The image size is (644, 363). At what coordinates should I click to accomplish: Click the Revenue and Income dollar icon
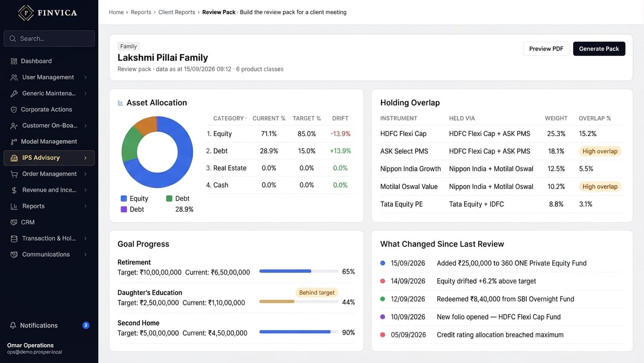(x=14, y=190)
